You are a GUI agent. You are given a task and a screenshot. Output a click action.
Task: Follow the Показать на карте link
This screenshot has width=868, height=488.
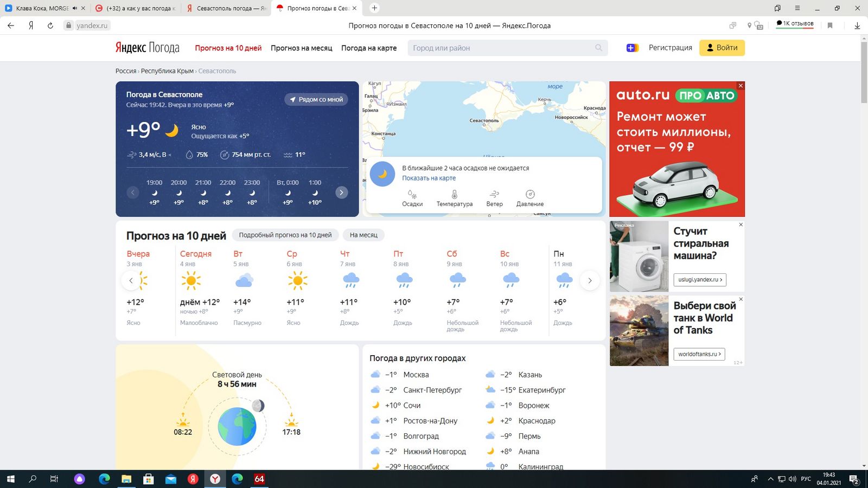point(429,178)
